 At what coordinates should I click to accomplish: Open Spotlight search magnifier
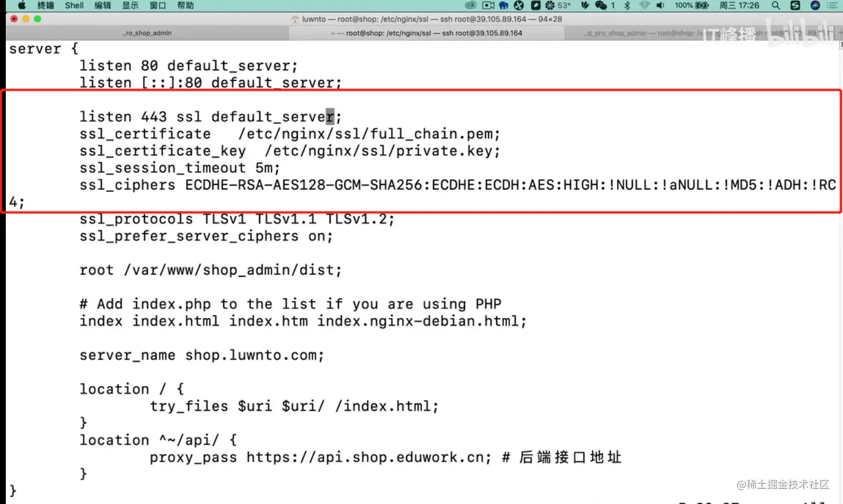[x=776, y=5]
